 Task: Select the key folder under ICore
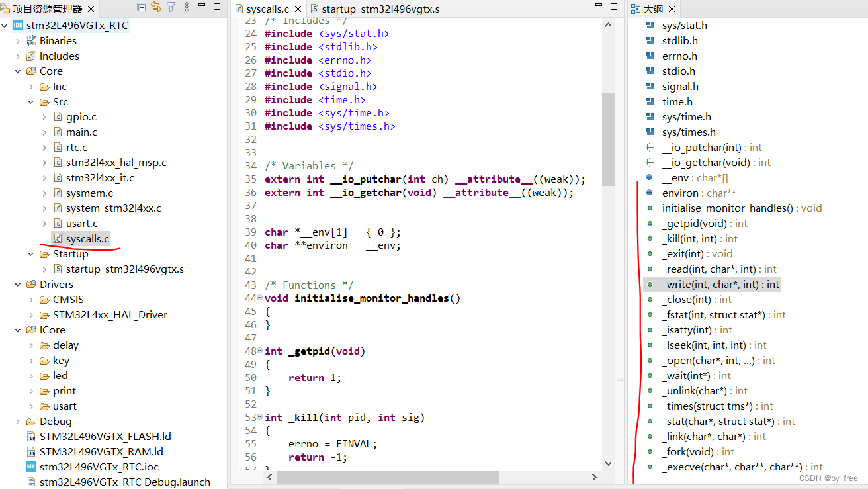(61, 361)
